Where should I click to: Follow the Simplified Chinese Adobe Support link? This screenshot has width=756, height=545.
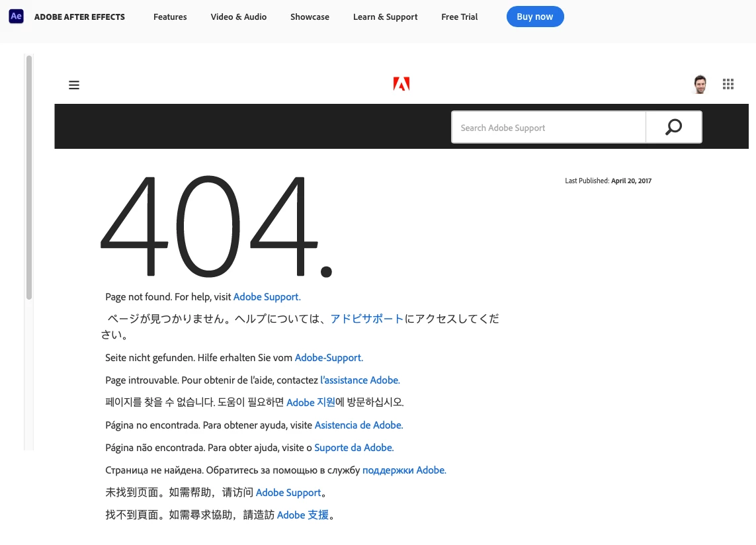(288, 493)
